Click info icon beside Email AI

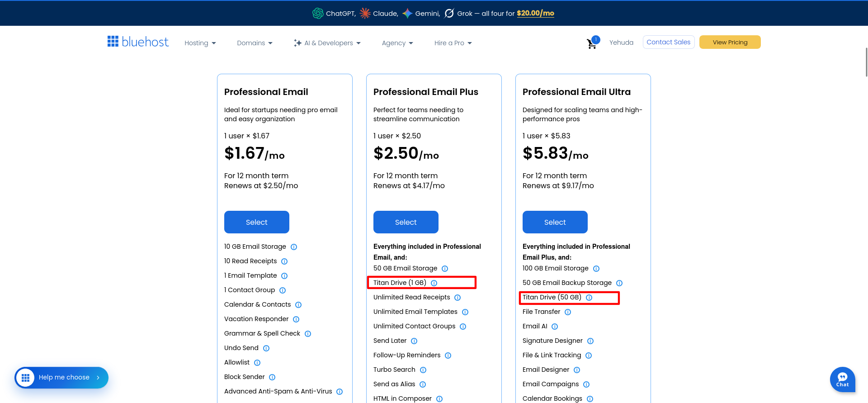tap(555, 327)
